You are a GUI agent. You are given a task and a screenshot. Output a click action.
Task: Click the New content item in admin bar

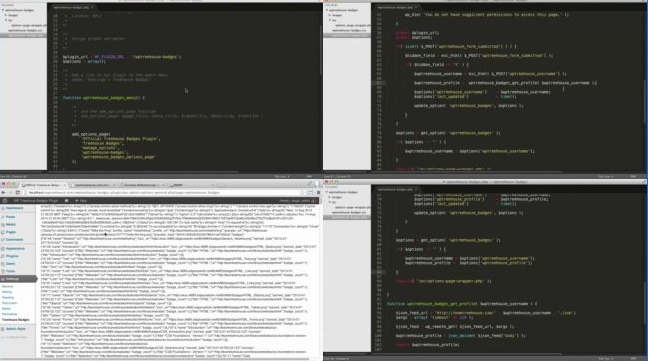pos(82,201)
